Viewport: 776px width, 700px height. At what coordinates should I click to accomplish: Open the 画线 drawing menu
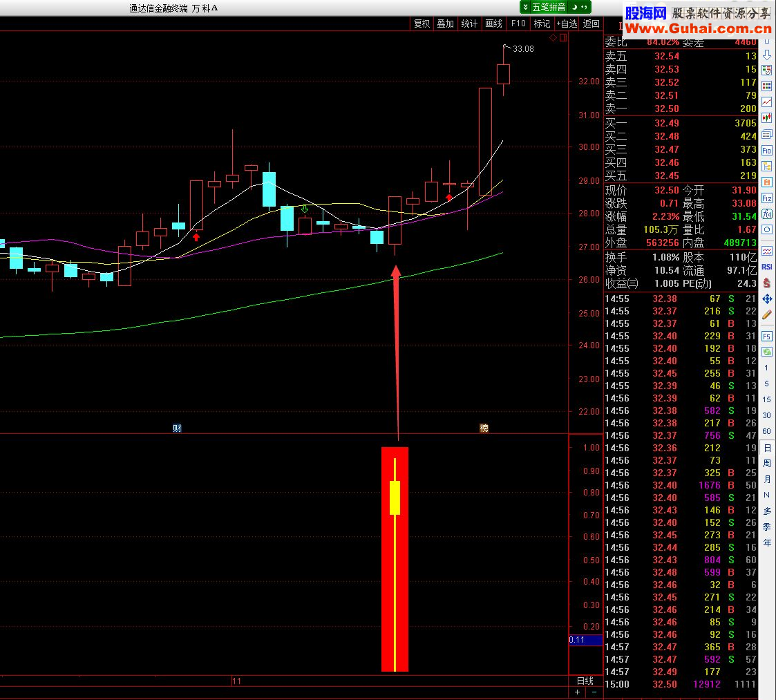click(493, 23)
